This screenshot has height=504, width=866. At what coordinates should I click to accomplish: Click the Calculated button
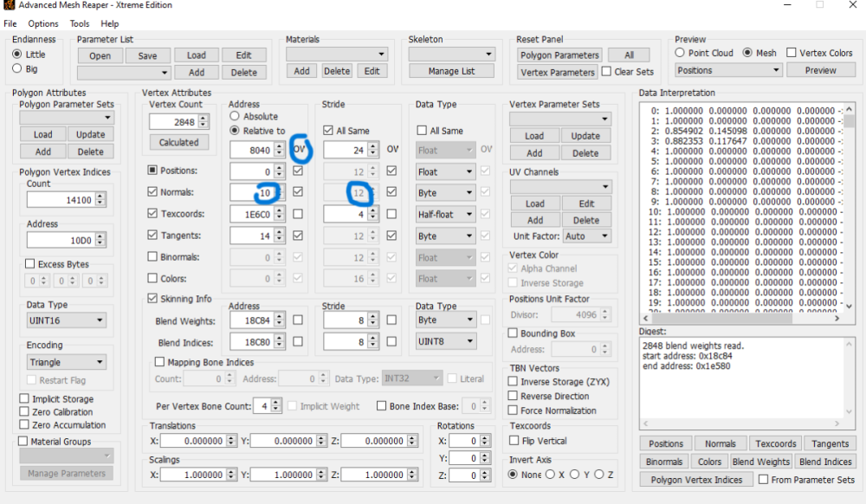click(x=179, y=142)
